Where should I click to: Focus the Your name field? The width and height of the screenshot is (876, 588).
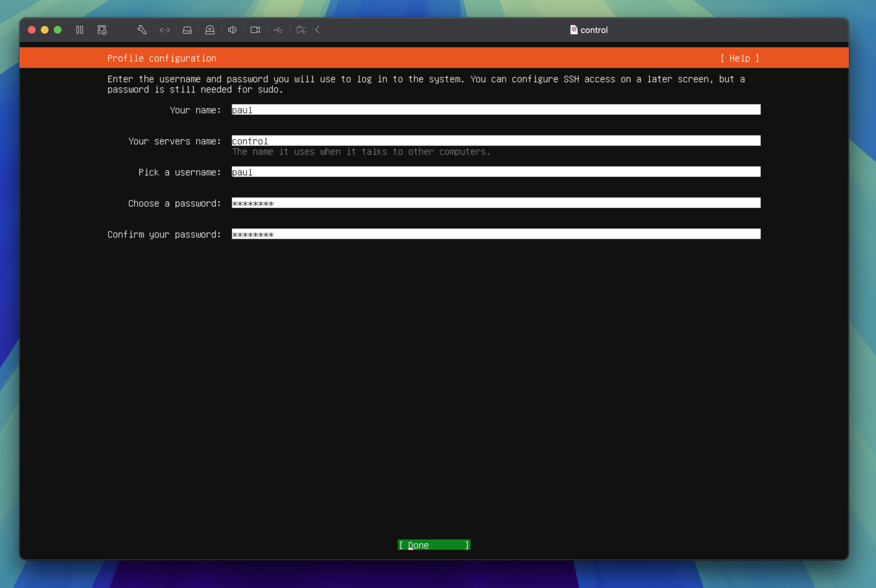(x=496, y=110)
